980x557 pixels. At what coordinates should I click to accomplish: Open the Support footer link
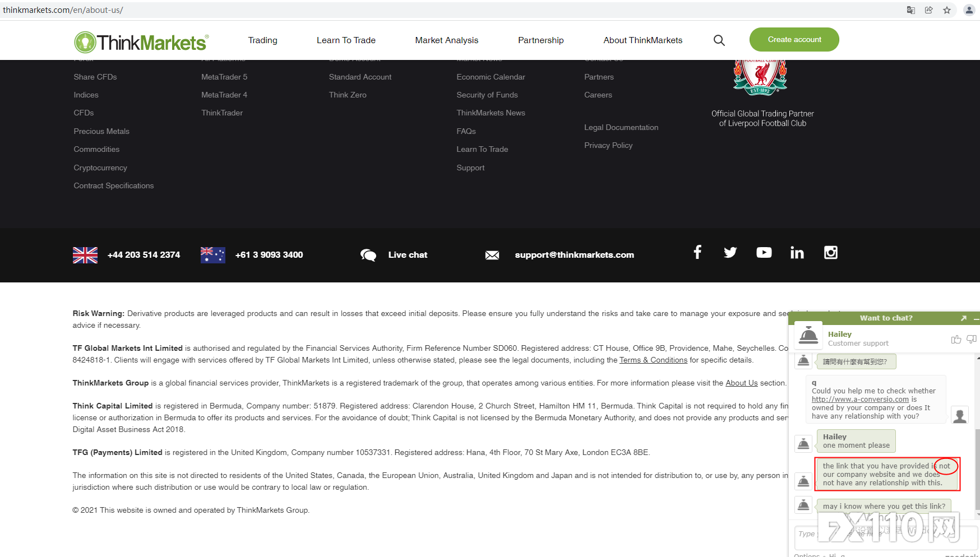click(470, 168)
